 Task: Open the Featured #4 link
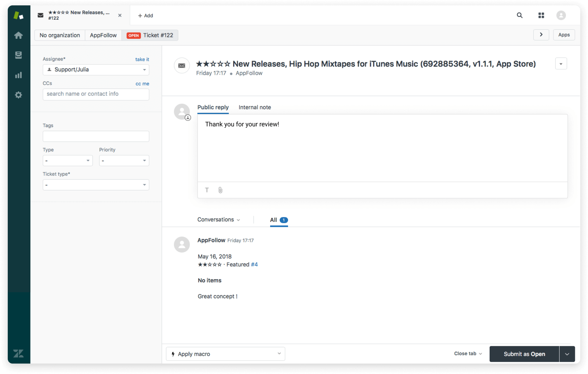click(x=254, y=264)
